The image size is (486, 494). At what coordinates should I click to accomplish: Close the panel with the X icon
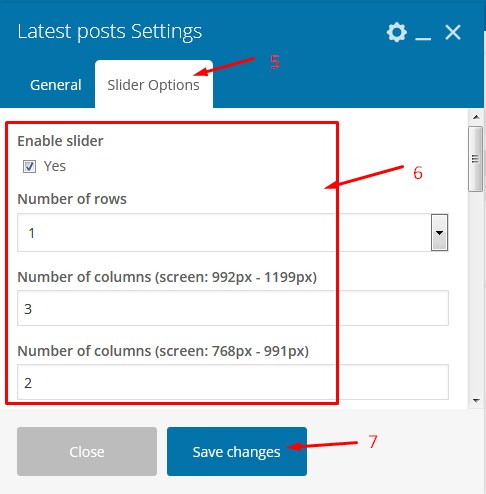(453, 32)
